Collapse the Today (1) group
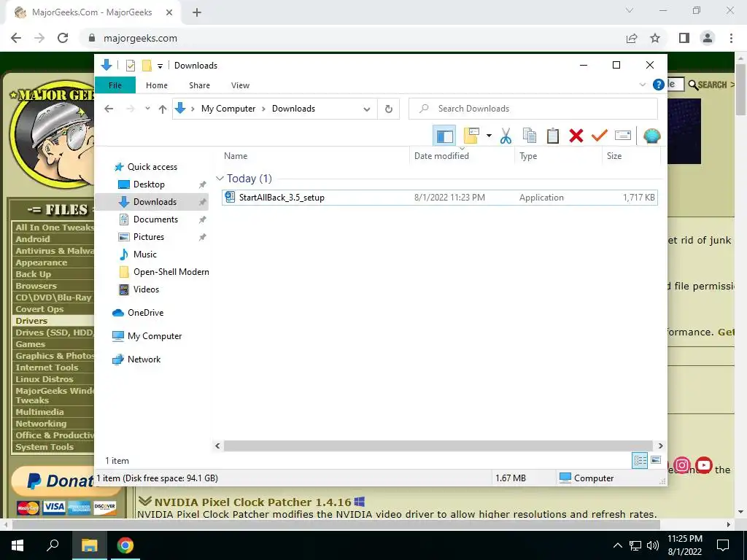Viewport: 747px width, 560px height. [x=220, y=179]
